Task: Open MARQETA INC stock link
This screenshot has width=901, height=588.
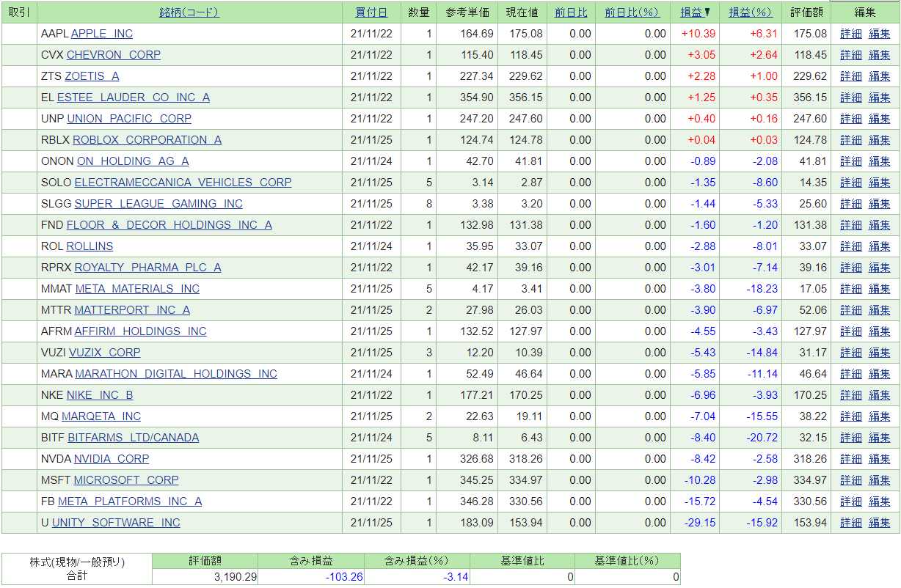Action: pyautogui.click(x=101, y=416)
